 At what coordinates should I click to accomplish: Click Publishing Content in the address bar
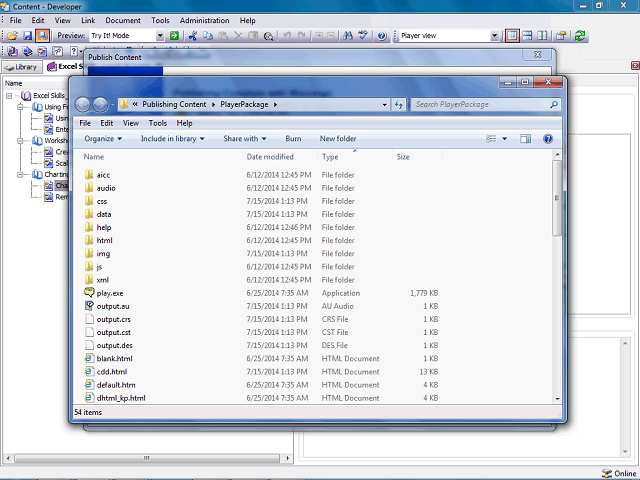click(174, 104)
